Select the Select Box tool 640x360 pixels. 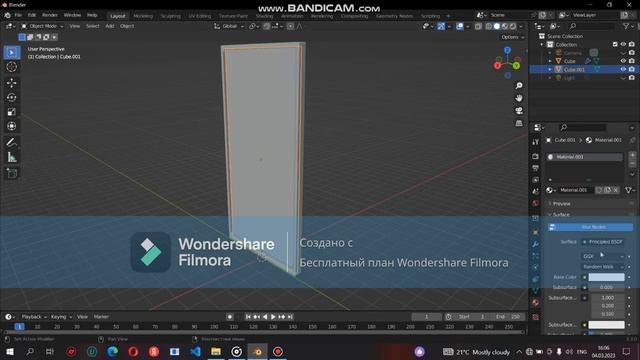[x=11, y=52]
